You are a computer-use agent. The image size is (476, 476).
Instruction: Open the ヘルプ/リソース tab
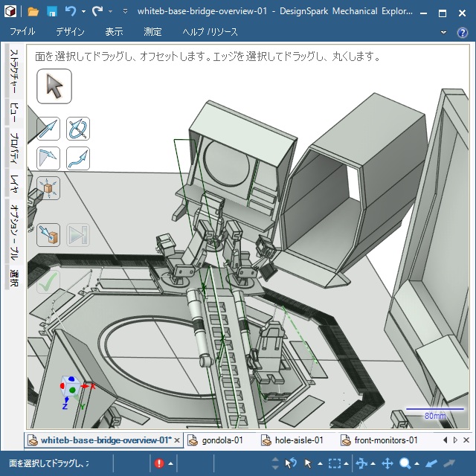point(210,31)
